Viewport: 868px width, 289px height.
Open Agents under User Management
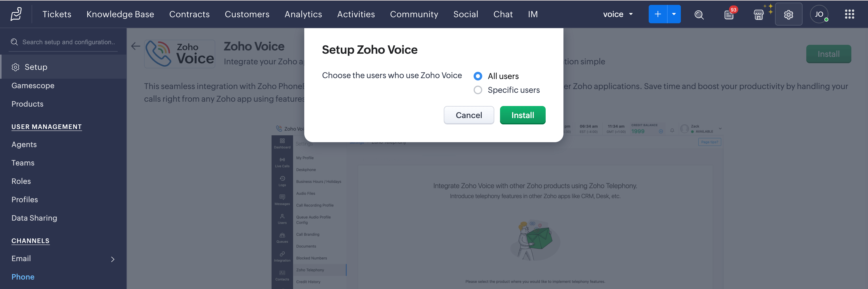point(24,144)
